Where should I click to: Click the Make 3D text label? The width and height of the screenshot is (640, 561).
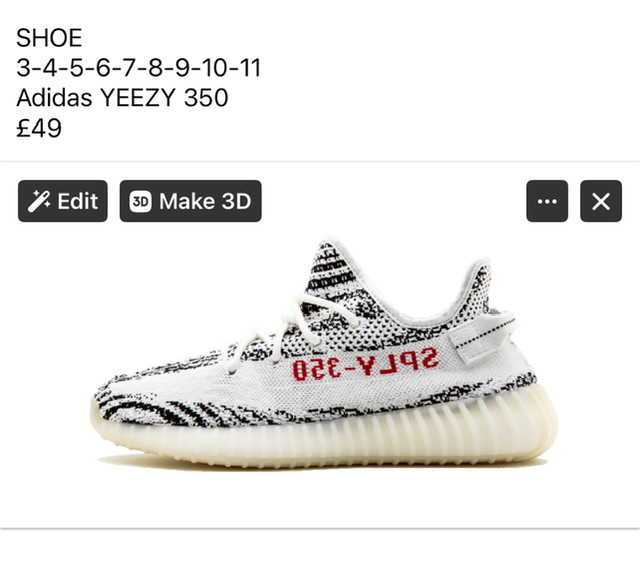[x=205, y=201]
